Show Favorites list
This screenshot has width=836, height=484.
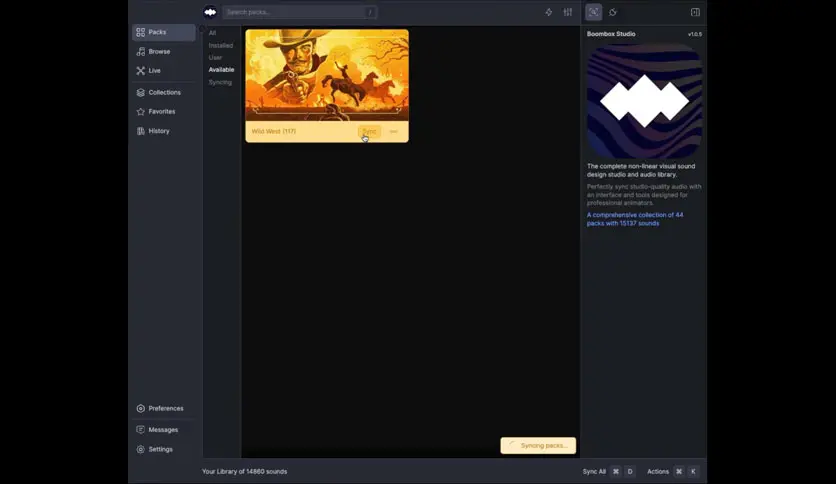(164, 111)
